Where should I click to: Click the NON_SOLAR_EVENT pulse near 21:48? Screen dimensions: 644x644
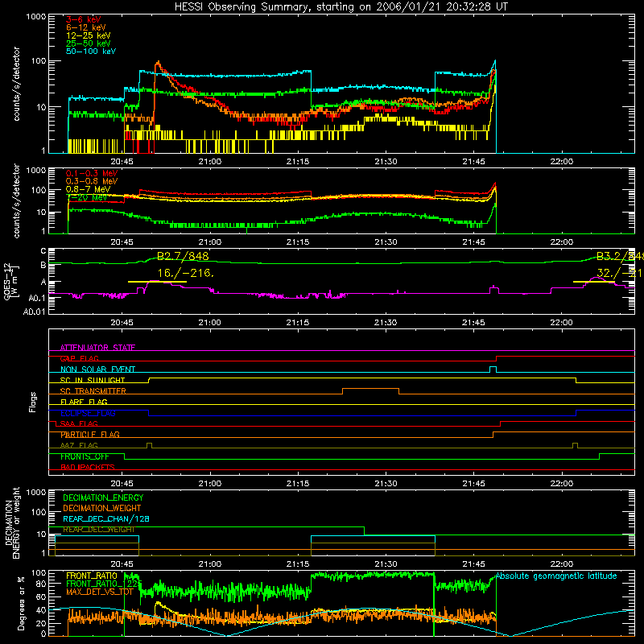tap(493, 369)
